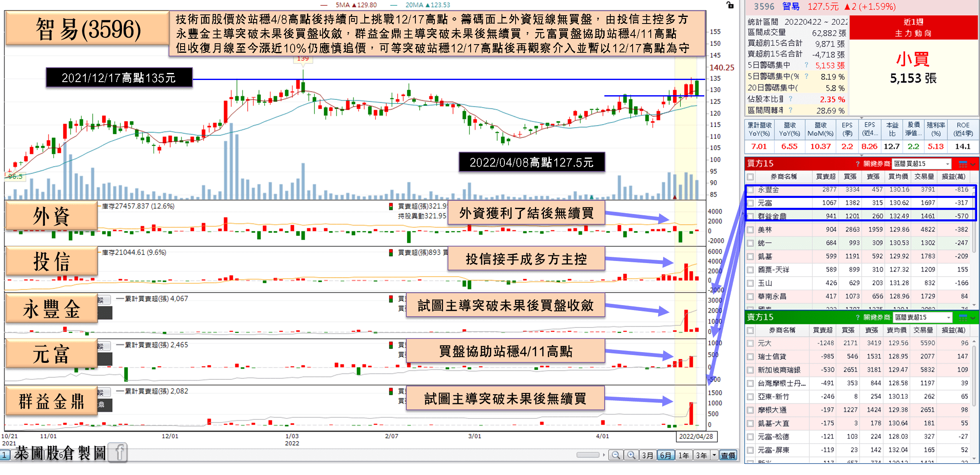The width and height of the screenshot is (980, 475).
Task: Select the 6月 time range
Action: click(x=666, y=455)
